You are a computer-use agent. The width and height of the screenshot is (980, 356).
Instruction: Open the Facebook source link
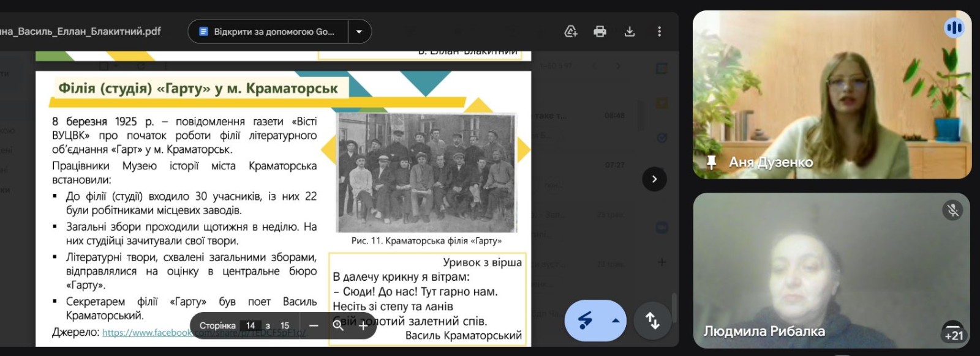(x=204, y=333)
